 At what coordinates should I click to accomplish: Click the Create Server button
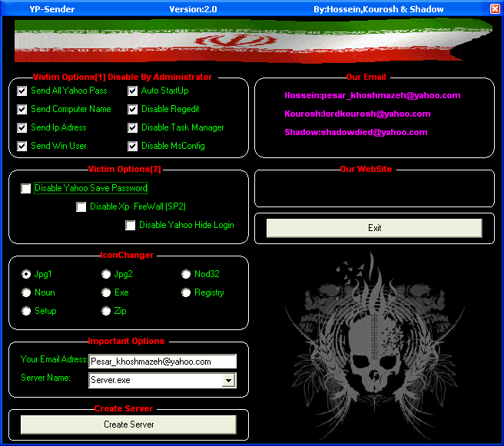[x=128, y=425]
